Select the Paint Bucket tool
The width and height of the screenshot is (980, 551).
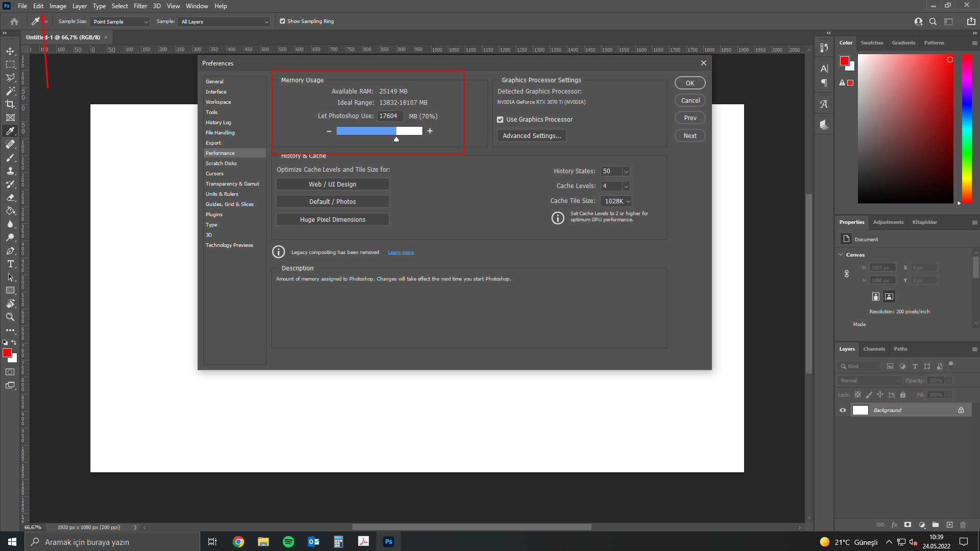tap(10, 211)
